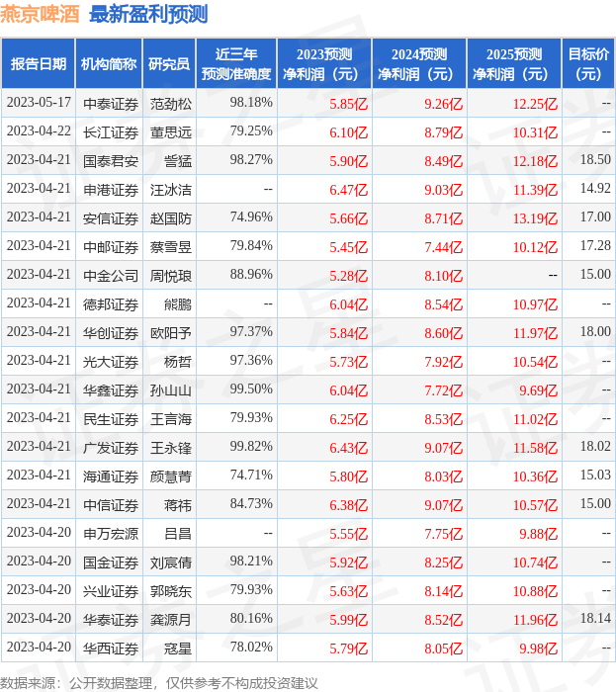Click researcher name 王言海

point(171,419)
